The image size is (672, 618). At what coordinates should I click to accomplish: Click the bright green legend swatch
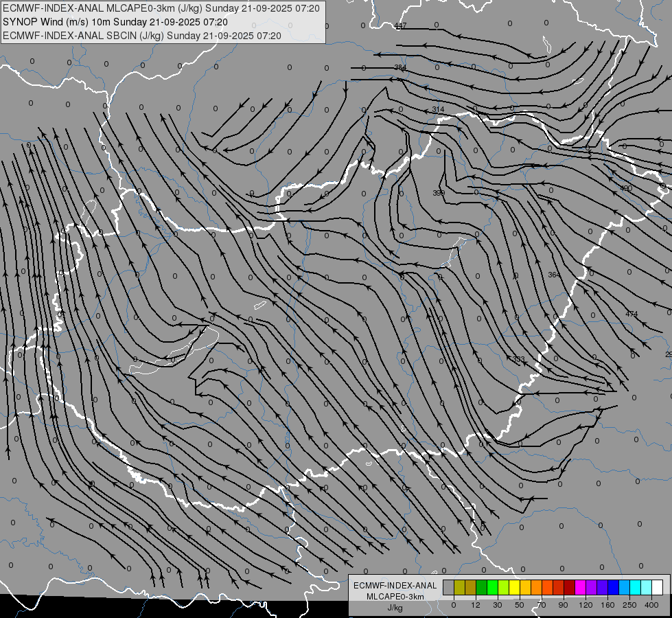[x=493, y=587]
